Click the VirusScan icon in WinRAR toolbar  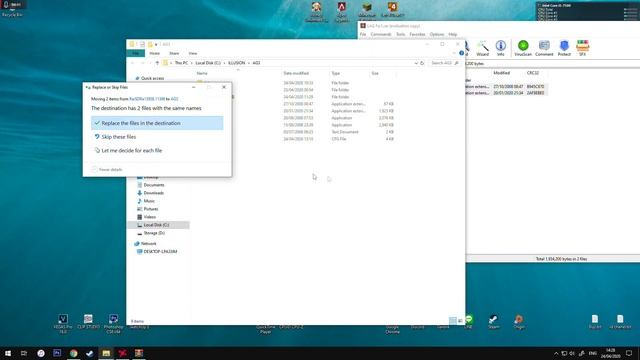(523, 48)
